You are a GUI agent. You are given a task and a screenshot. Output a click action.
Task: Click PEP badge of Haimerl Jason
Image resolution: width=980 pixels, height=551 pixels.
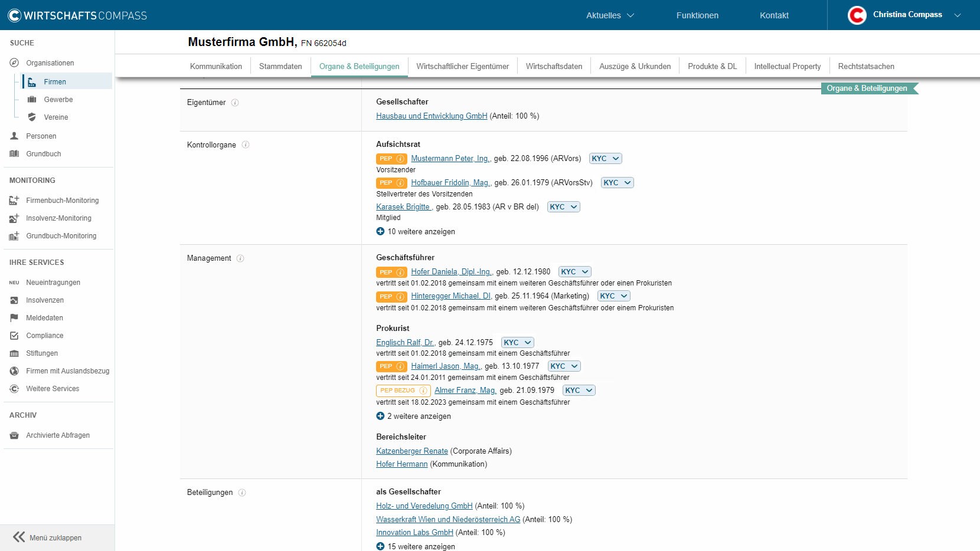[391, 366]
